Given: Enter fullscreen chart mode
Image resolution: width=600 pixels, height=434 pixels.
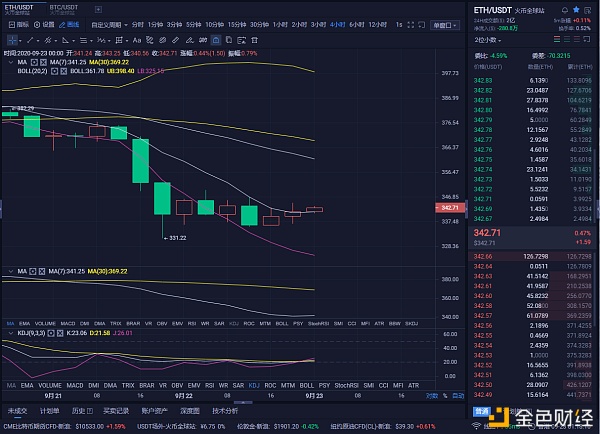Looking at the screenshot, I should [x=411, y=25].
